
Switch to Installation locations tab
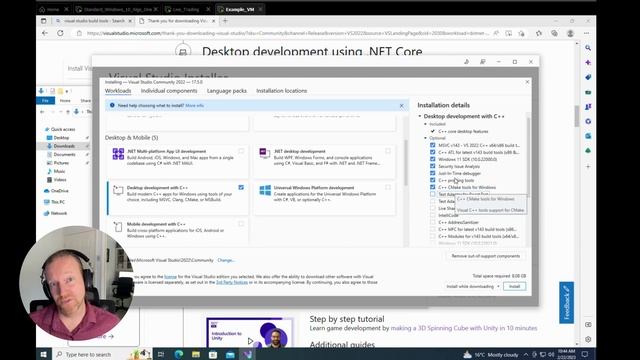282,91
